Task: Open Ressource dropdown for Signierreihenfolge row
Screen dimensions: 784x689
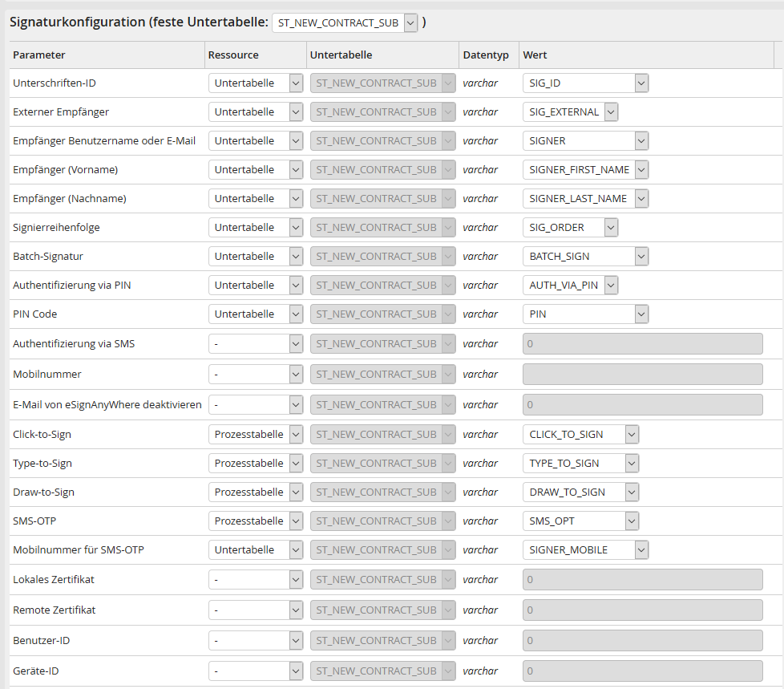Action: [255, 227]
